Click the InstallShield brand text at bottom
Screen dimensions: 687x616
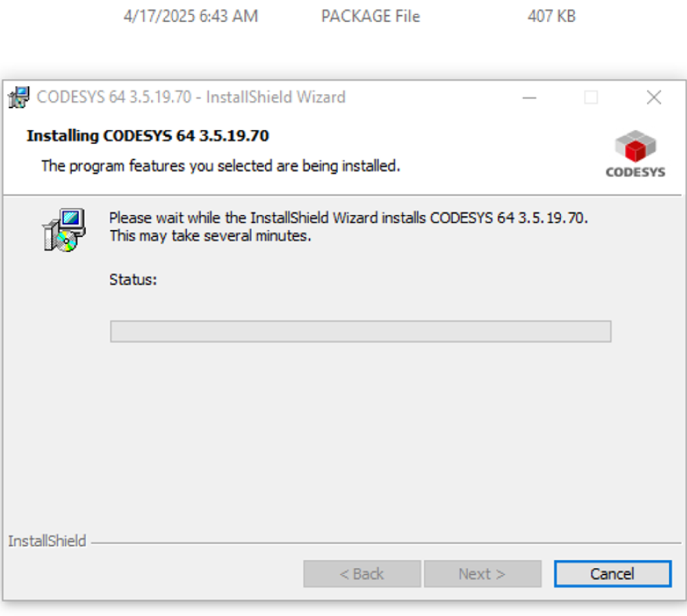(x=47, y=541)
